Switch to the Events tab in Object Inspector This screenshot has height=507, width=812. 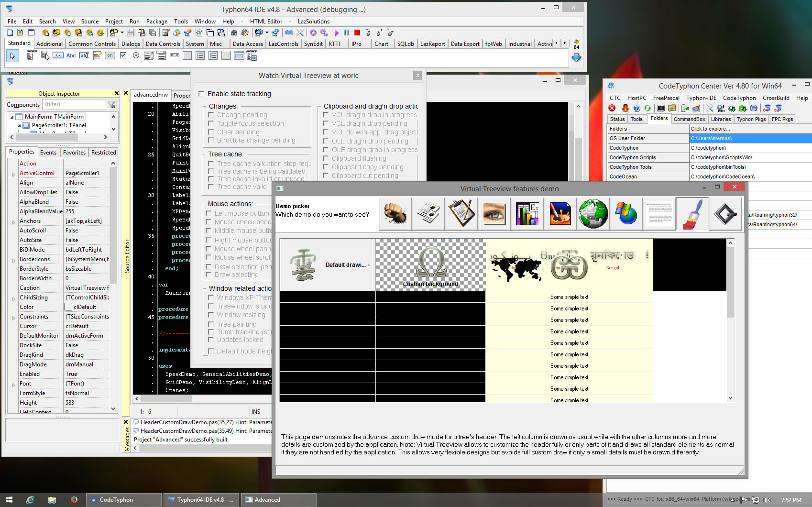tap(48, 153)
